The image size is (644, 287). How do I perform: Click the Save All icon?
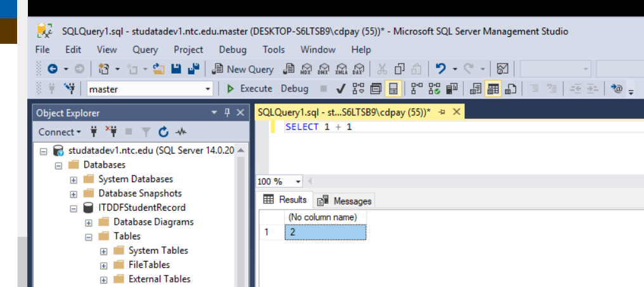tap(193, 69)
